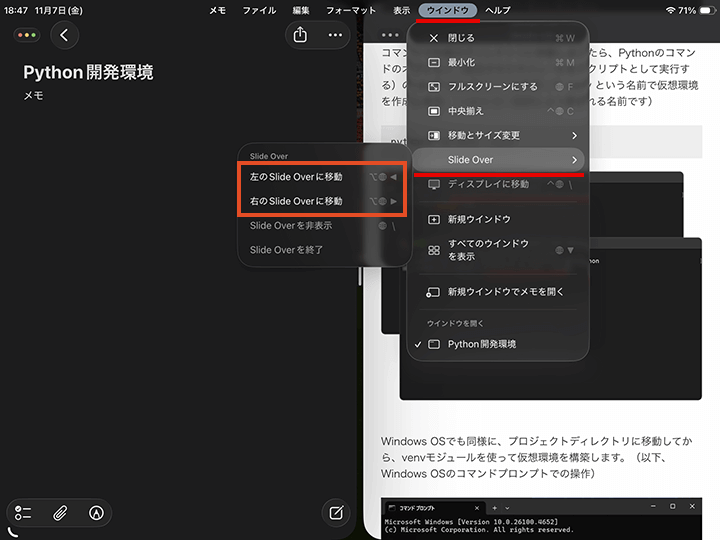
Task: Choose 左のSlide Overに移動
Action: tap(323, 177)
